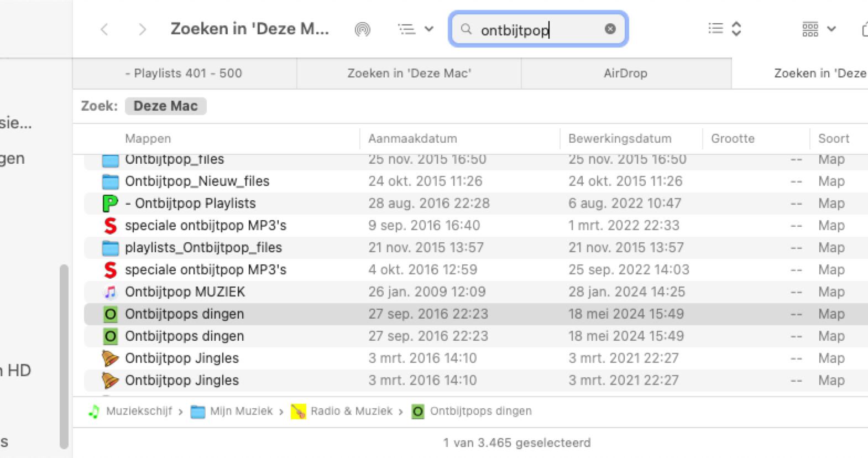Click the sidebar vertical scrollbar

(x=64, y=354)
